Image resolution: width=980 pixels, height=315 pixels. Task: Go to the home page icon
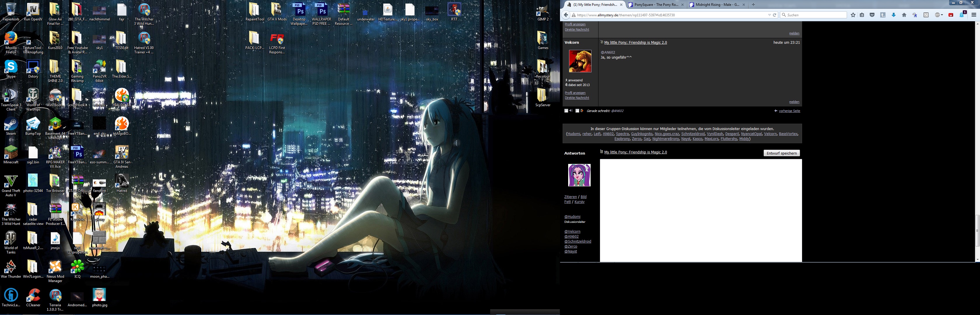pos(904,15)
